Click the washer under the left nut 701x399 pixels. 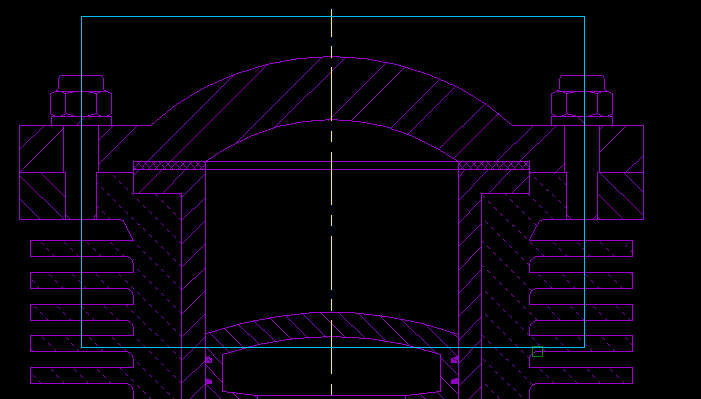pyautogui.click(x=81, y=121)
